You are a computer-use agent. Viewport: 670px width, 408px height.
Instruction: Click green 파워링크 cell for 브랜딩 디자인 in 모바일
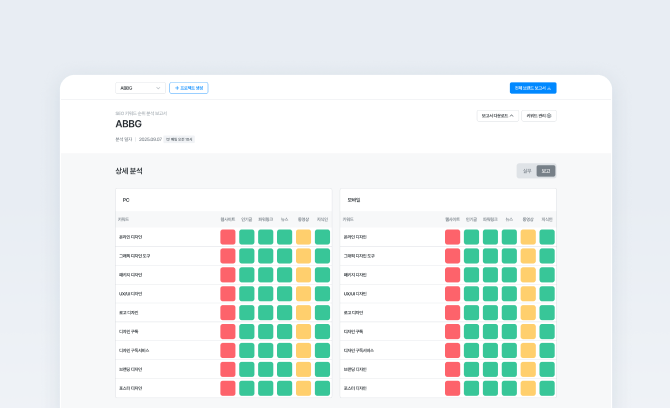point(490,369)
